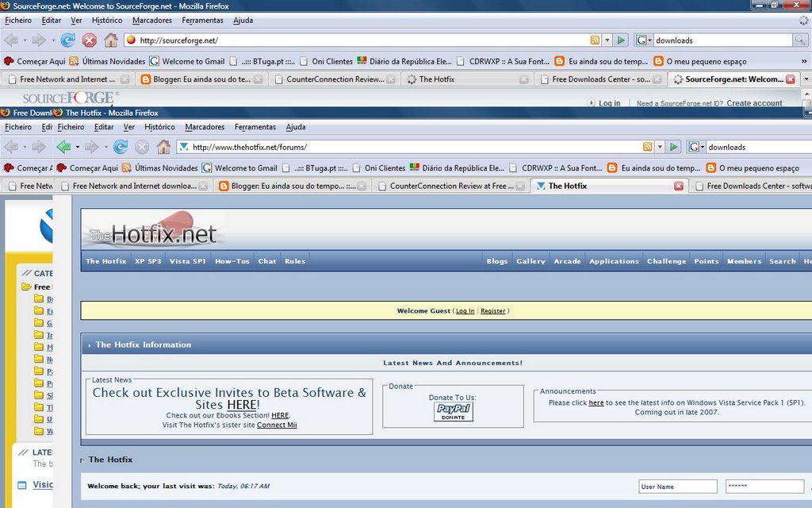Open the Arcade link in Hotfix navigation
Image resolution: width=812 pixels, height=508 pixels.
coord(568,261)
